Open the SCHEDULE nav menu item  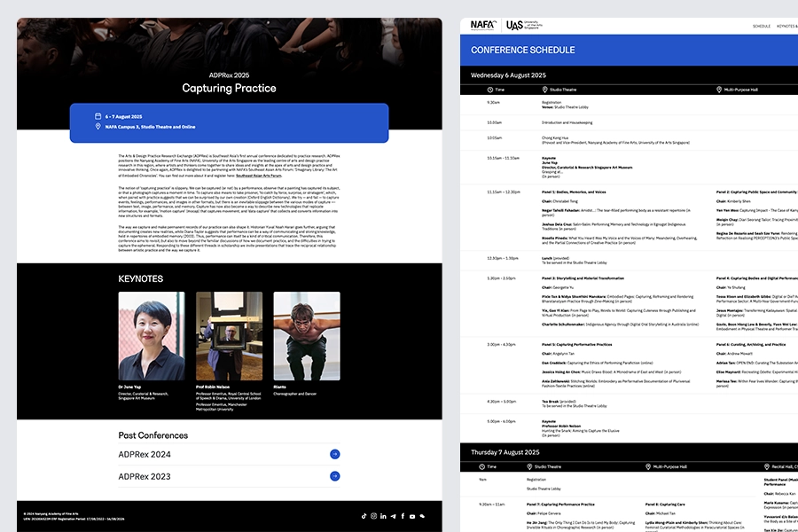(762, 27)
